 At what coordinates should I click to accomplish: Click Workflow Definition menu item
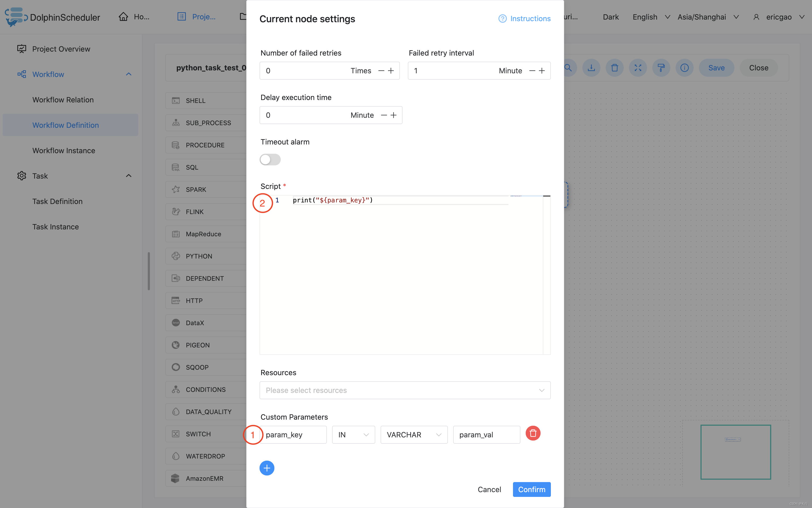pos(66,125)
